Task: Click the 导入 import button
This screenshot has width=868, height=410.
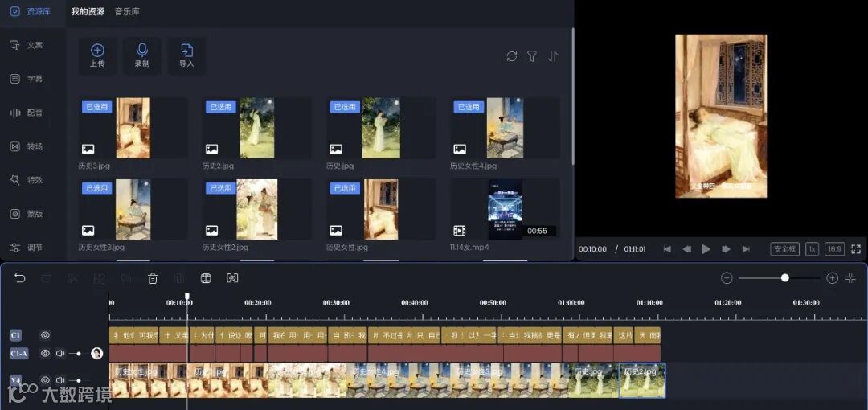Action: (x=187, y=56)
